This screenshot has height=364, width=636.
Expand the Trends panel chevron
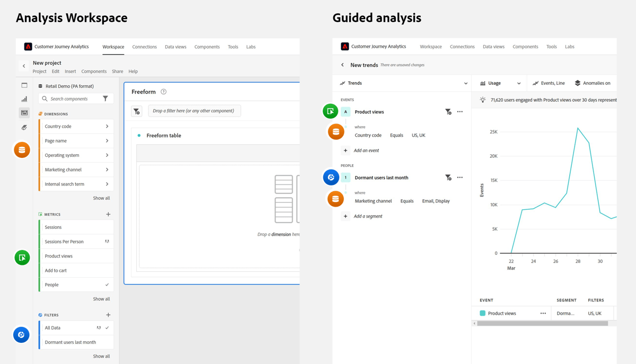click(465, 83)
